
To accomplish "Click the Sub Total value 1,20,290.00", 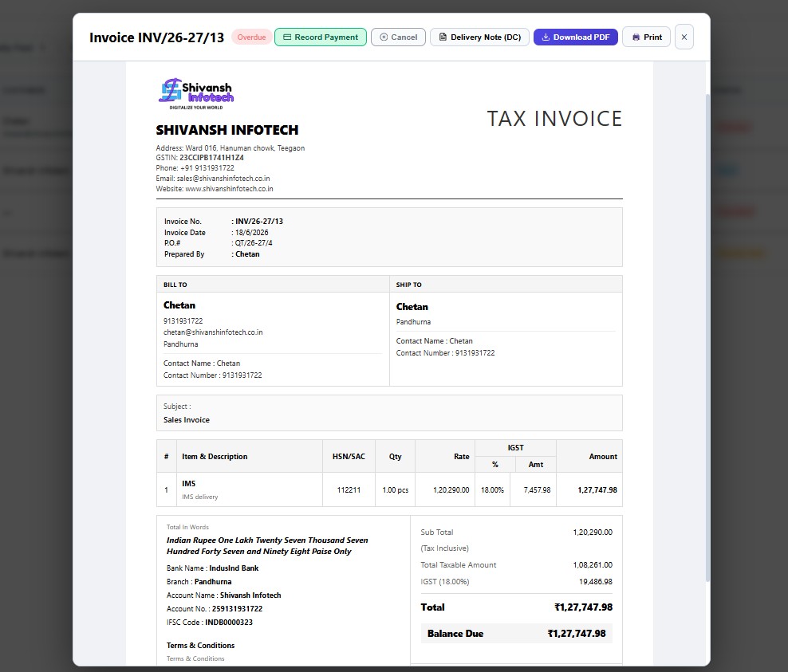I will coord(593,532).
